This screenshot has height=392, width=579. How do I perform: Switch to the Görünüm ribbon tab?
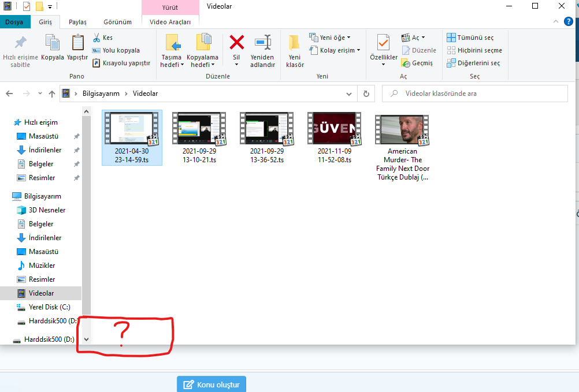(117, 22)
